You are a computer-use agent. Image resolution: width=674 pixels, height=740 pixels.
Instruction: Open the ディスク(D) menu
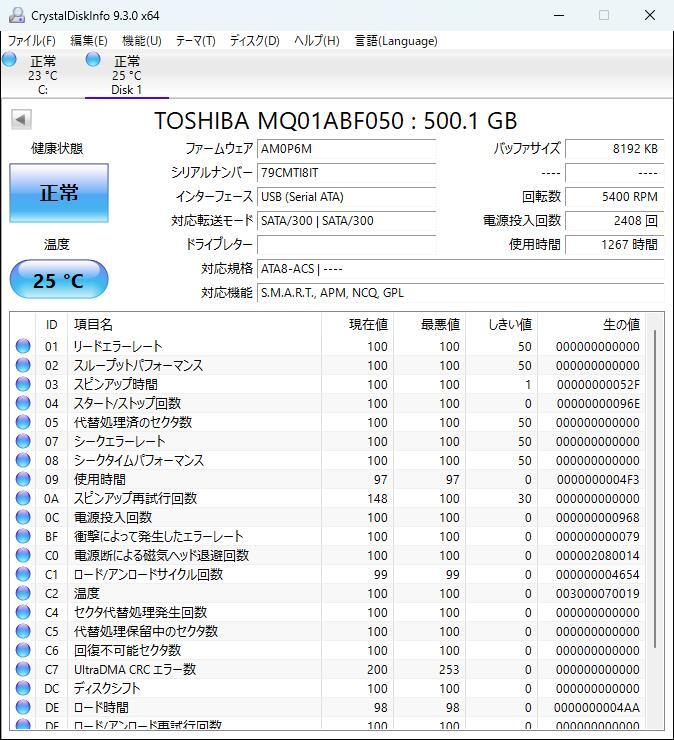[x=254, y=41]
